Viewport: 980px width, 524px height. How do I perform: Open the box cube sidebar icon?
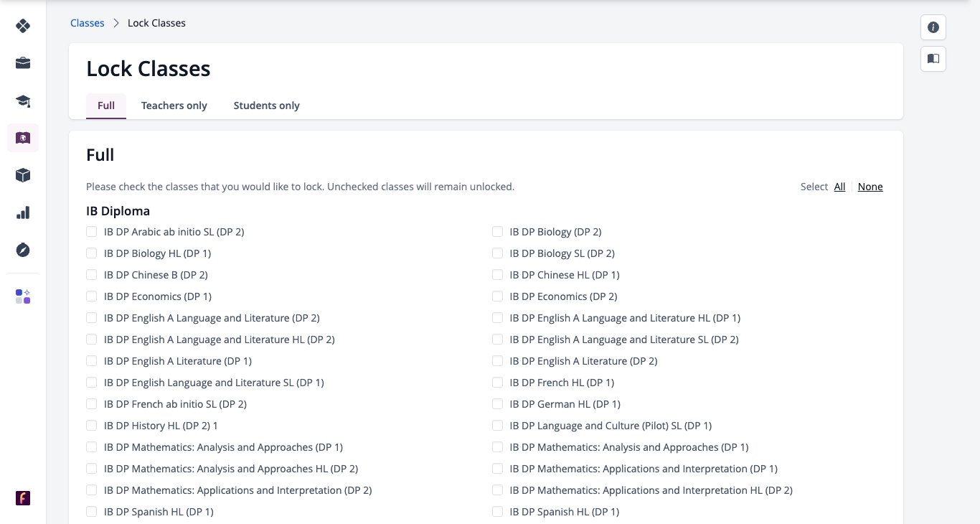(x=23, y=175)
